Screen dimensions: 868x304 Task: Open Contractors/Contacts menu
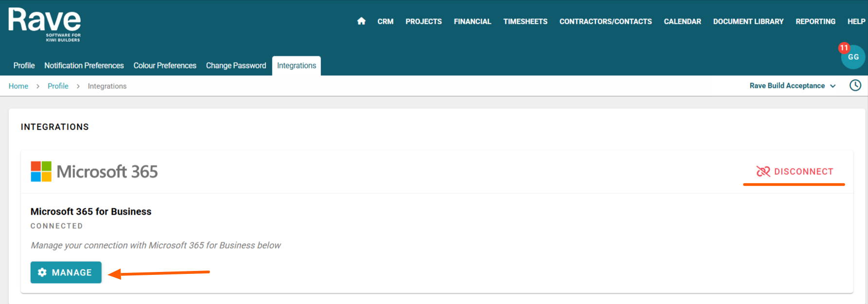[x=605, y=21]
